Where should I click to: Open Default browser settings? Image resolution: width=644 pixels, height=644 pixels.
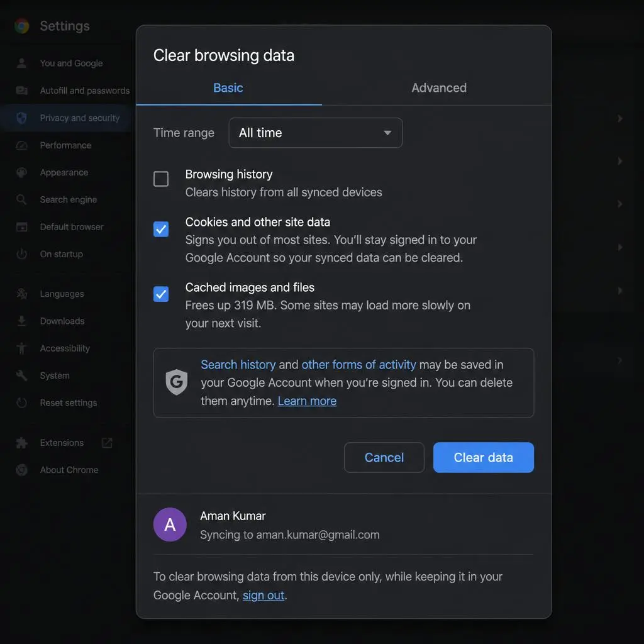[72, 226]
